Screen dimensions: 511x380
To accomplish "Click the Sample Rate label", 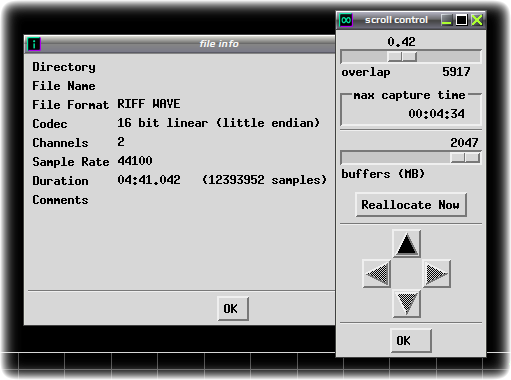I will click(71, 162).
